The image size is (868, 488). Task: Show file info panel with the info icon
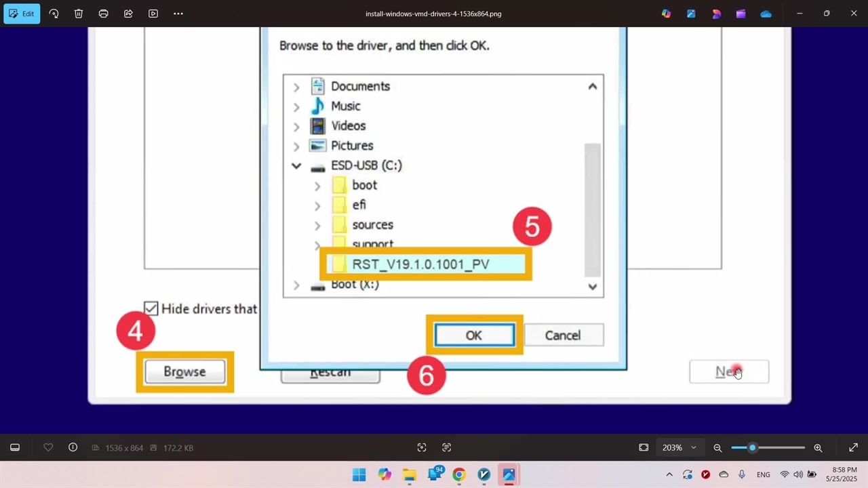click(73, 447)
